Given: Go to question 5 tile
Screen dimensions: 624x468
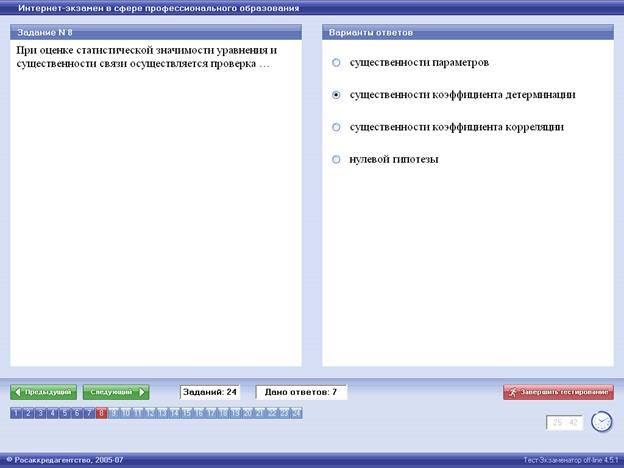Looking at the screenshot, I should pos(65,413).
